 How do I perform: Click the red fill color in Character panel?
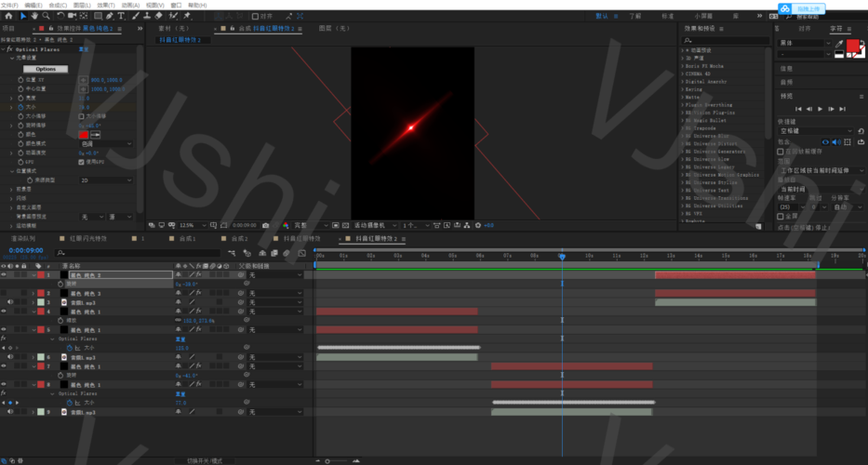click(x=852, y=46)
